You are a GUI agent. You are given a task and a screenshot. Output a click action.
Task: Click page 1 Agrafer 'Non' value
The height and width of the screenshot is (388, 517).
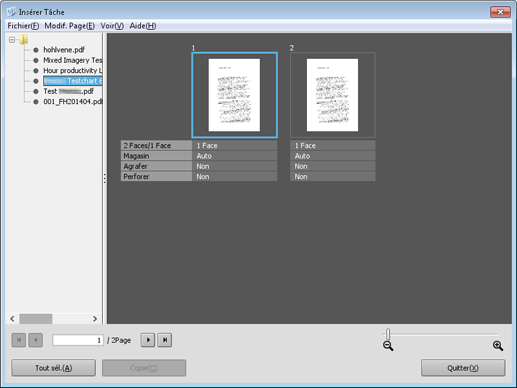coord(235,166)
